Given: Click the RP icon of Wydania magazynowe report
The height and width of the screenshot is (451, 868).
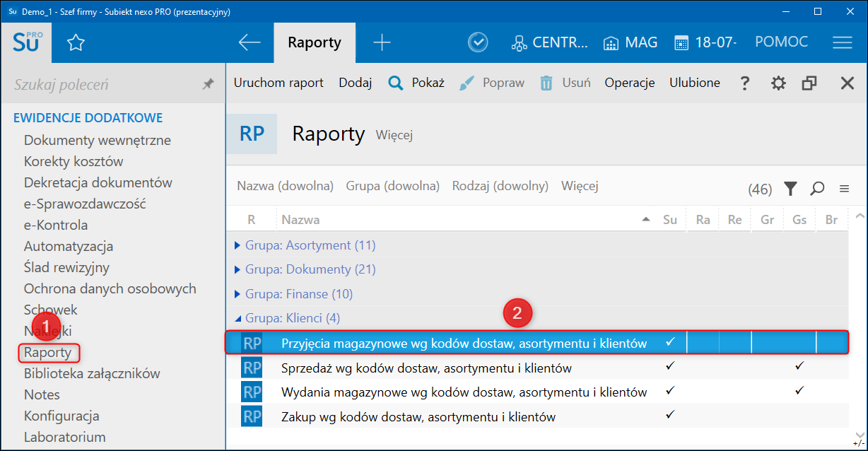Looking at the screenshot, I should (252, 392).
